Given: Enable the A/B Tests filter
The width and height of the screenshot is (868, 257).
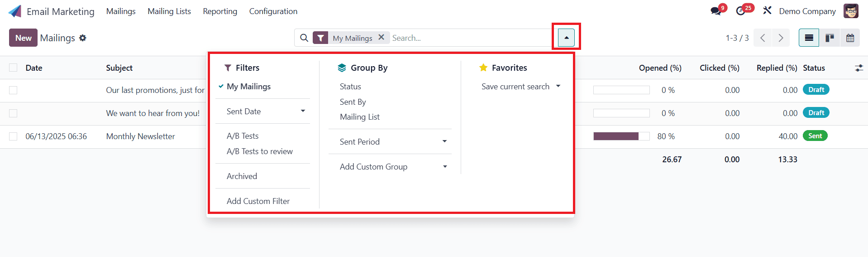Looking at the screenshot, I should [243, 136].
